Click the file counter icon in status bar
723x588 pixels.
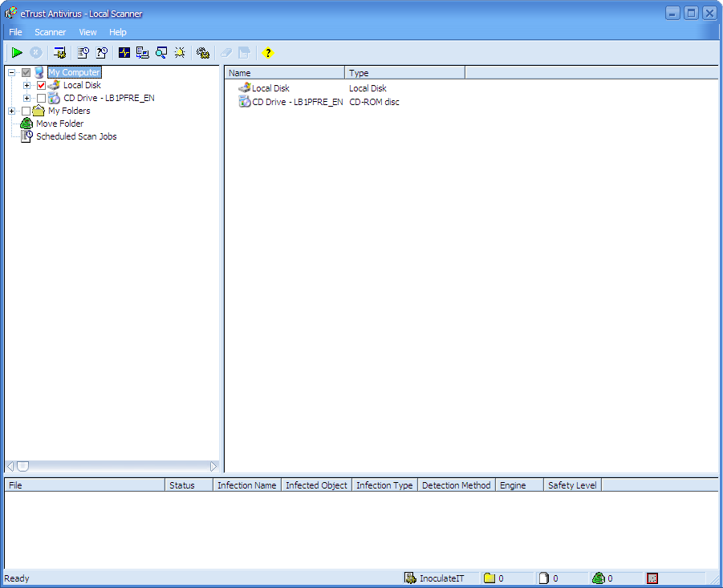[x=544, y=578]
